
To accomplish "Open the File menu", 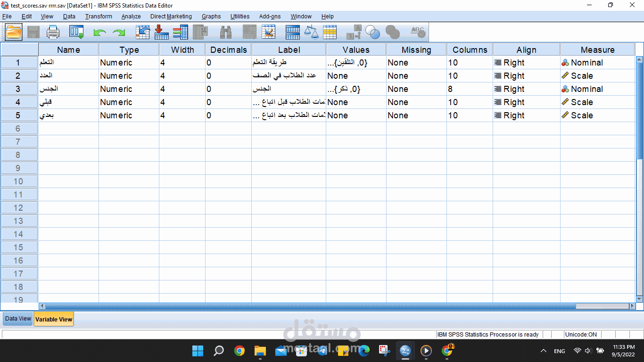I will click(7, 16).
